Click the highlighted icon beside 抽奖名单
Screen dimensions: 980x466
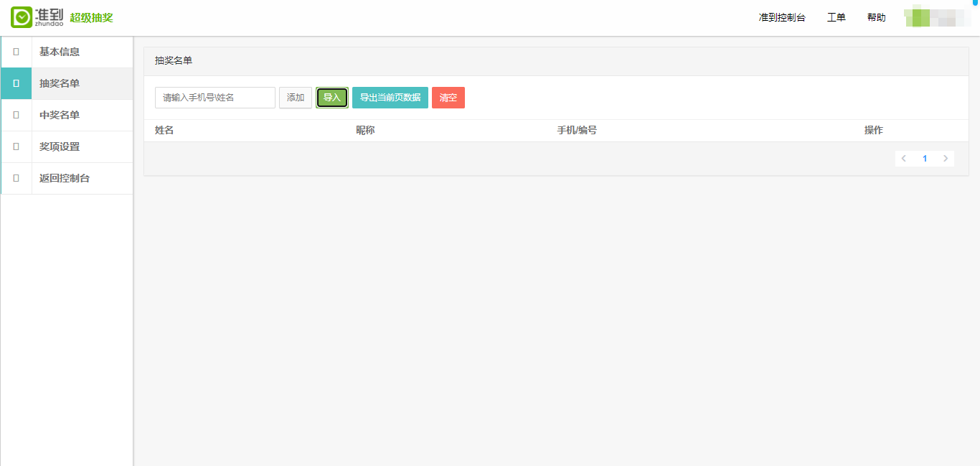click(16, 83)
